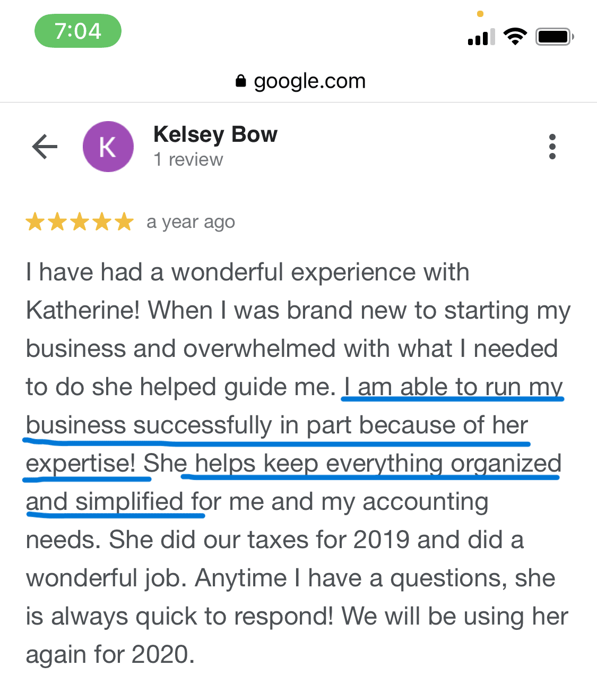Viewport: 597px width, 700px height.
Task: Tap the cellular signal bars icon
Action: click(481, 37)
